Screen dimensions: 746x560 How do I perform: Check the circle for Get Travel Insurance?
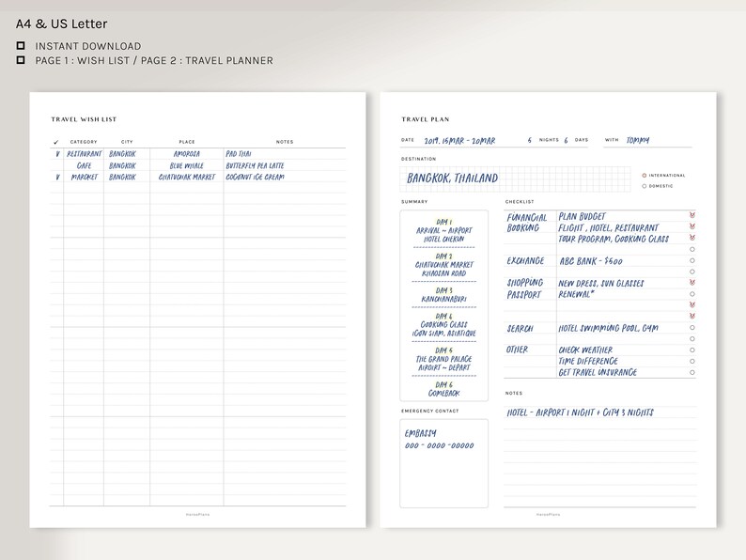point(692,372)
